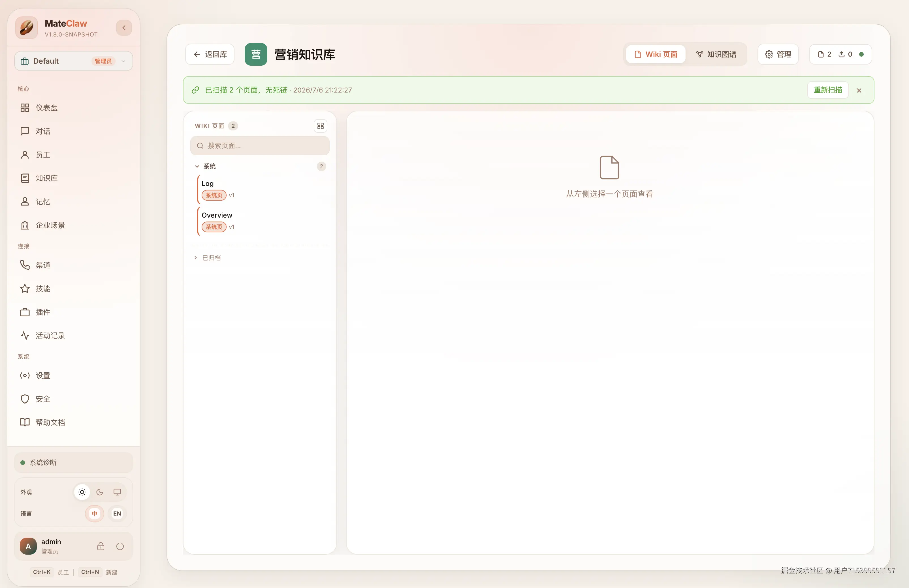Image resolution: width=909 pixels, height=588 pixels.
Task: Click the V1.8.0-SNAPSHOT version text
Action: [x=71, y=34]
